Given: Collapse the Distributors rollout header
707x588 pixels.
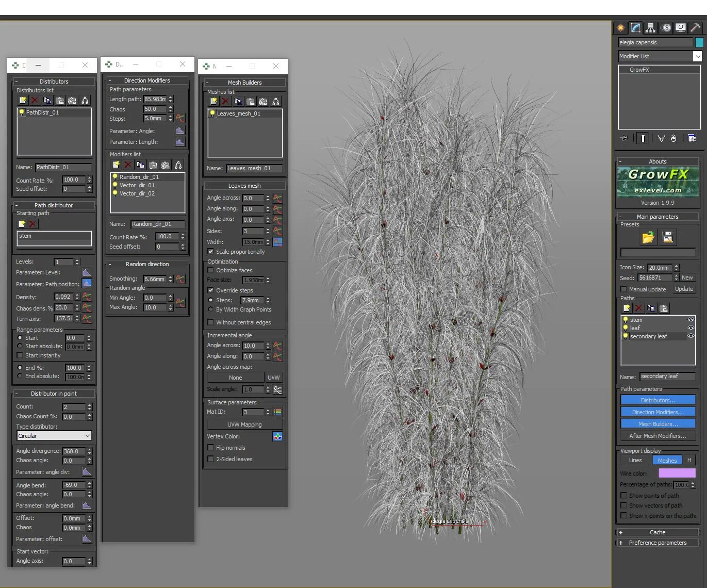Looking at the screenshot, I should (x=54, y=81).
